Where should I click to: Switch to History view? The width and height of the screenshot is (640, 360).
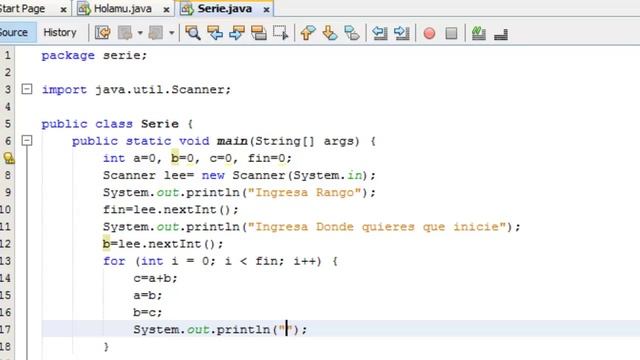(60, 32)
